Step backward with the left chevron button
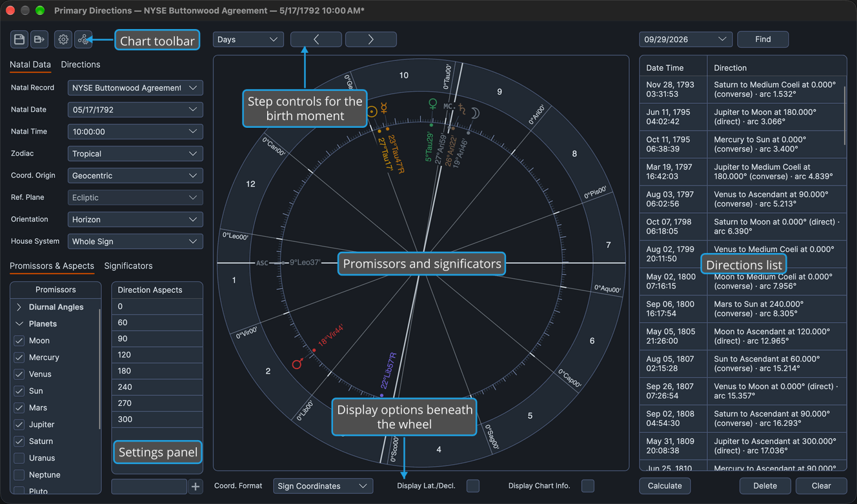The width and height of the screenshot is (857, 504). (x=316, y=39)
